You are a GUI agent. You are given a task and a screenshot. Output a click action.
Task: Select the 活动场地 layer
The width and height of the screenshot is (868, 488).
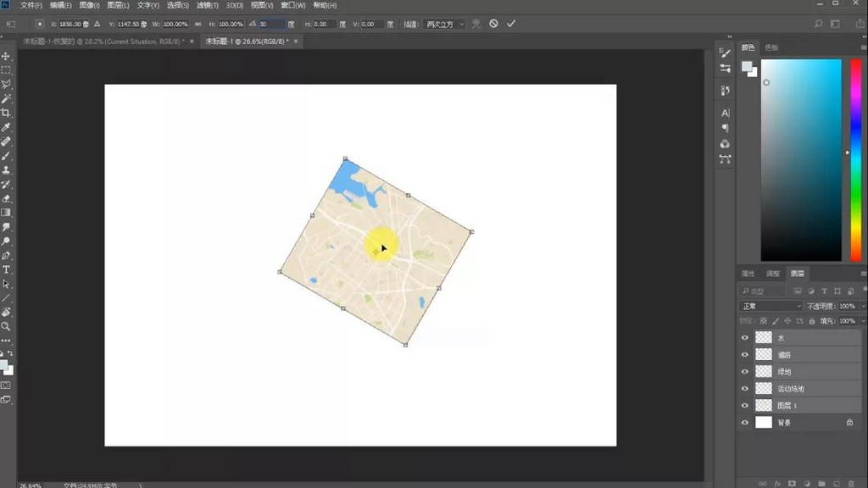coord(805,388)
